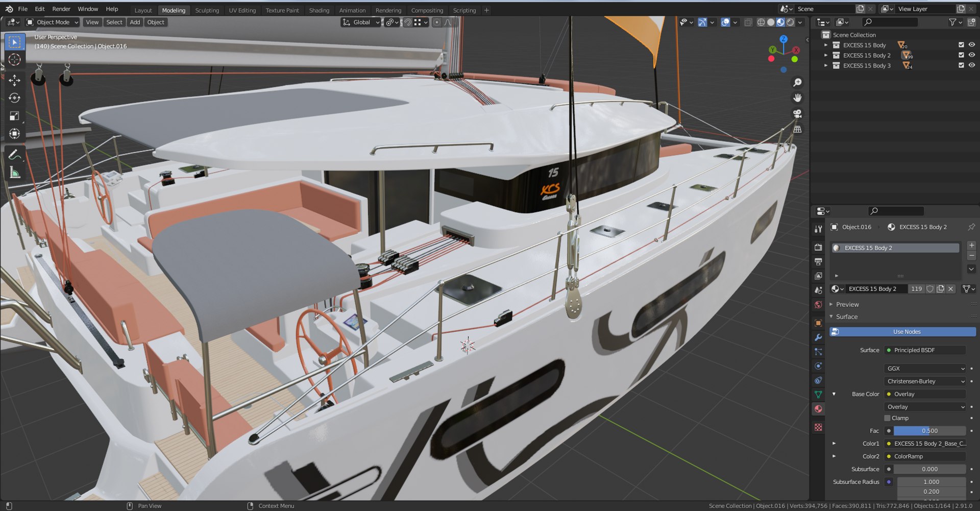Viewport: 980px width, 511px height.
Task: Open the Modifiers wrench properties tab
Action: pos(818,337)
